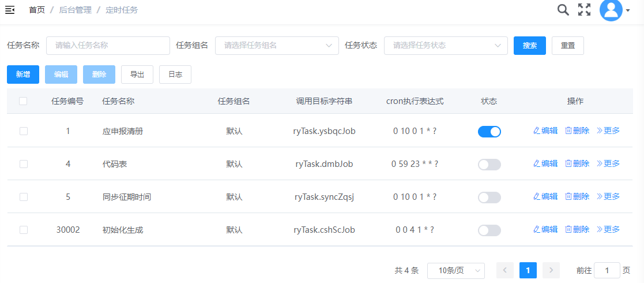Delete the 初始化生成 row
644x283 pixels.
[x=577, y=229]
